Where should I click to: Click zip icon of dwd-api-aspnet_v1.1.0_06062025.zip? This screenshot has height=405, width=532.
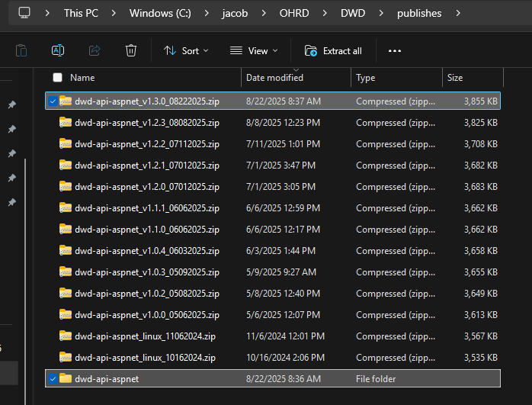coord(66,229)
